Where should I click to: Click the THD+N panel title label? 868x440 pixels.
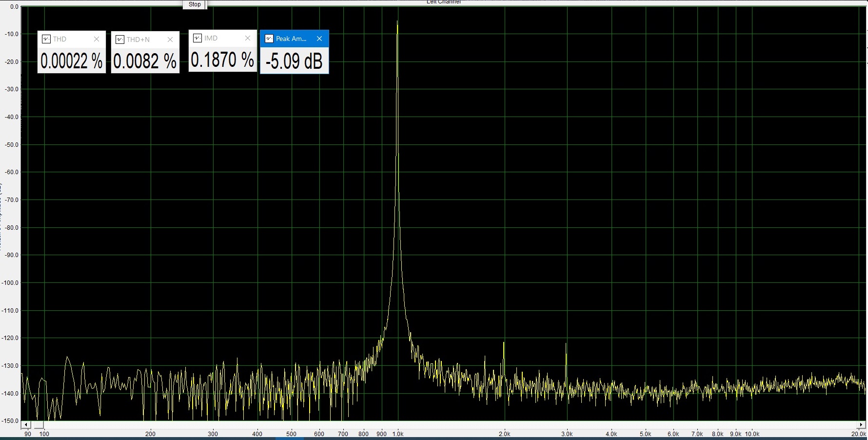[138, 40]
